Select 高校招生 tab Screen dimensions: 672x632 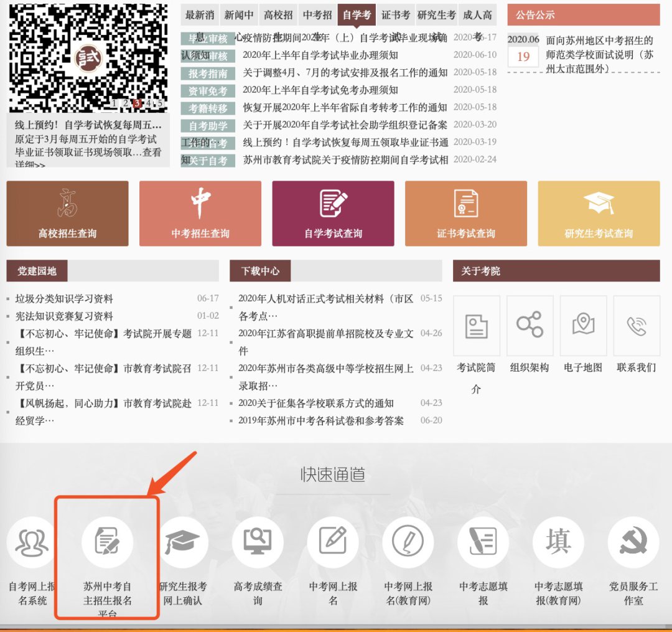[x=278, y=15]
